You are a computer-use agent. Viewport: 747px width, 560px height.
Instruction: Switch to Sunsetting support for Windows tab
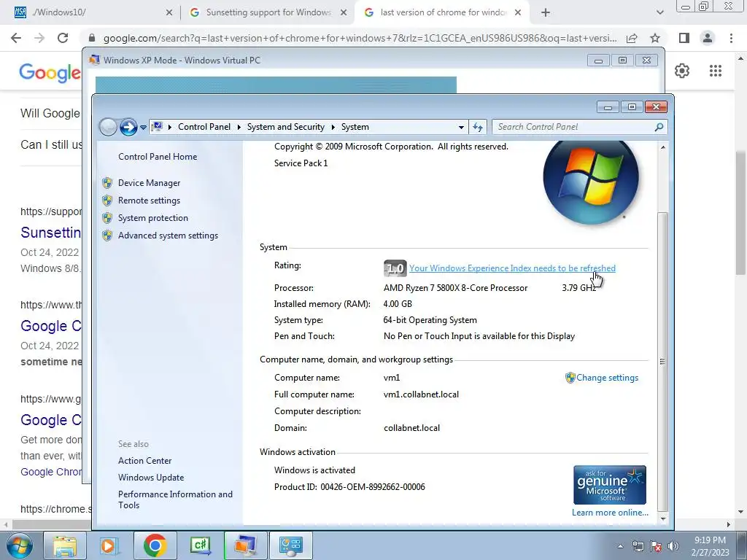[268, 12]
